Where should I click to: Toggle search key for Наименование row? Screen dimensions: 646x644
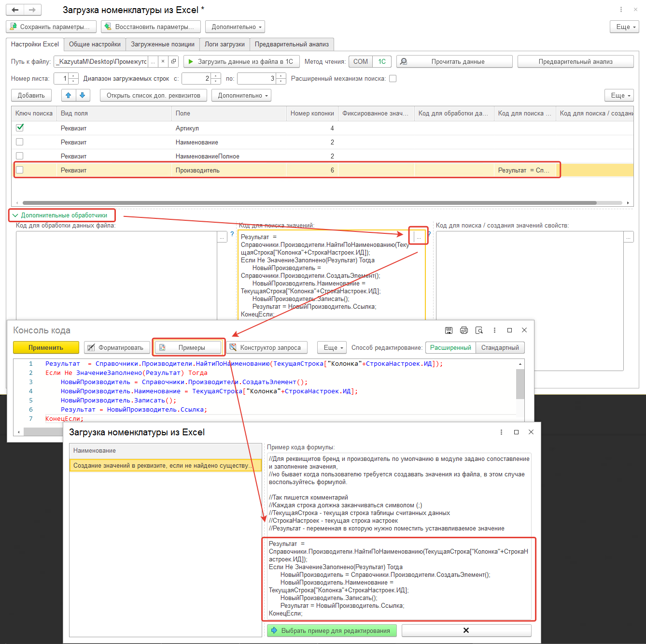tap(20, 142)
